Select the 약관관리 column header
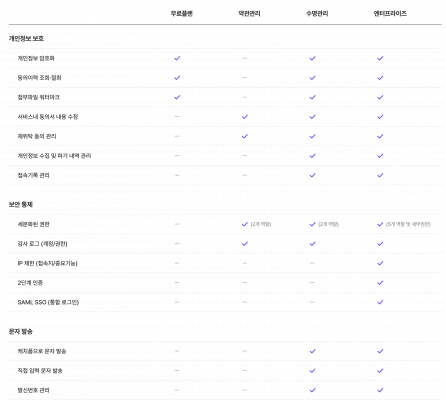This screenshot has height=400, width=446. (249, 14)
